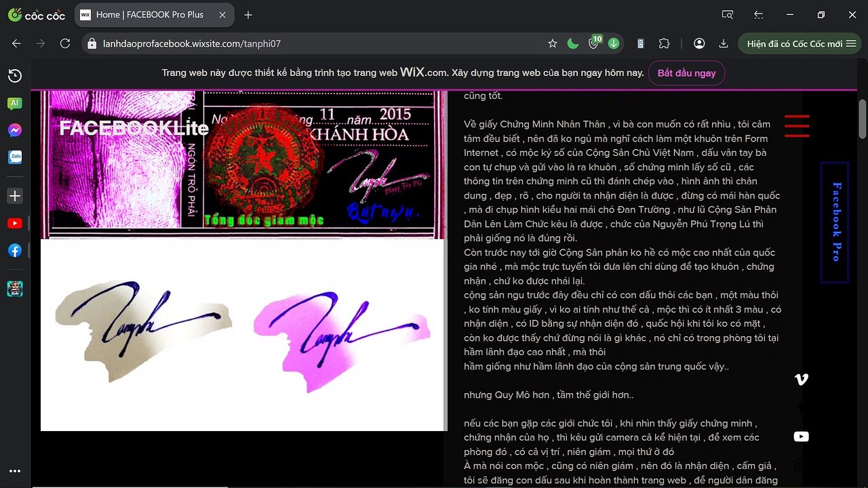The height and width of the screenshot is (488, 868).
Task: Add a new sidebar app with plus
Action: pyautogui.click(x=15, y=196)
